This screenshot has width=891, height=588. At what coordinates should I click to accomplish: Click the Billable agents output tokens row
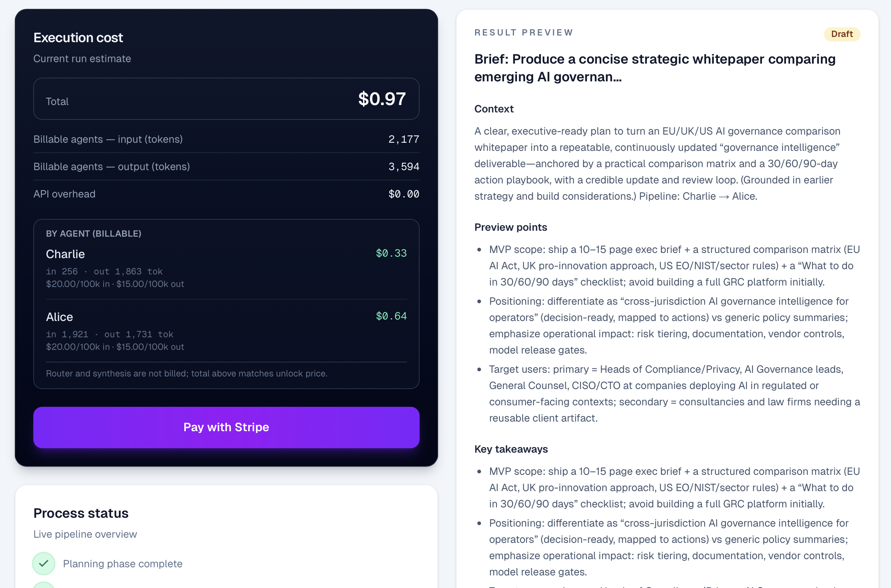tap(226, 166)
